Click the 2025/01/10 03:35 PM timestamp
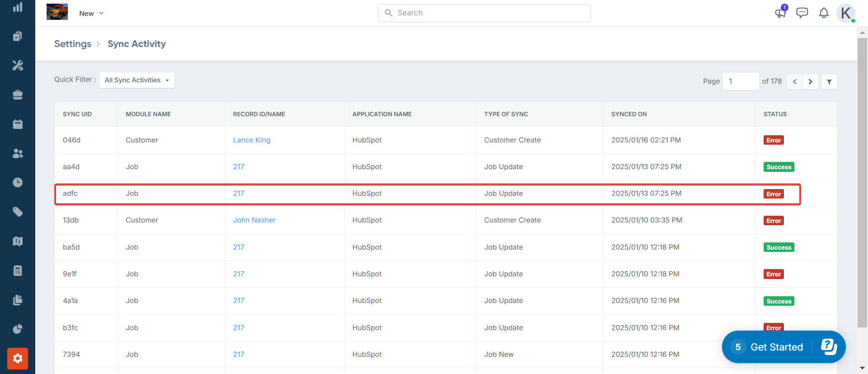The image size is (868, 374). [647, 220]
